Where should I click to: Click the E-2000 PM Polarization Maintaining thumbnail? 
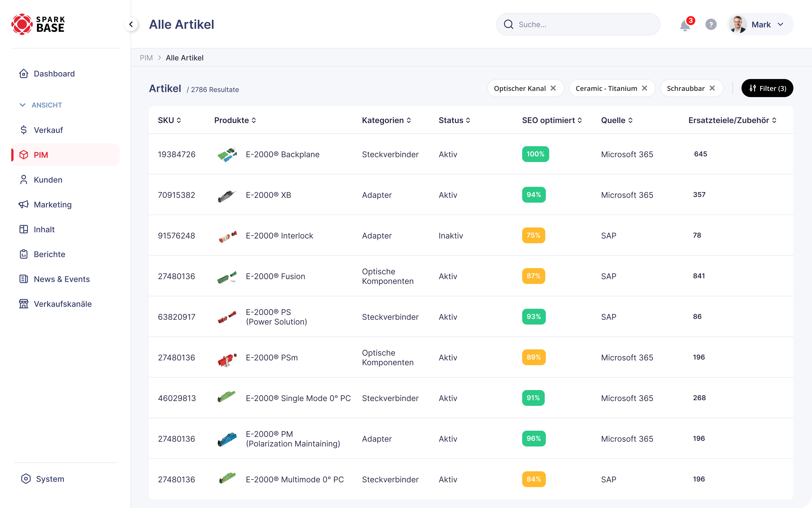(227, 439)
